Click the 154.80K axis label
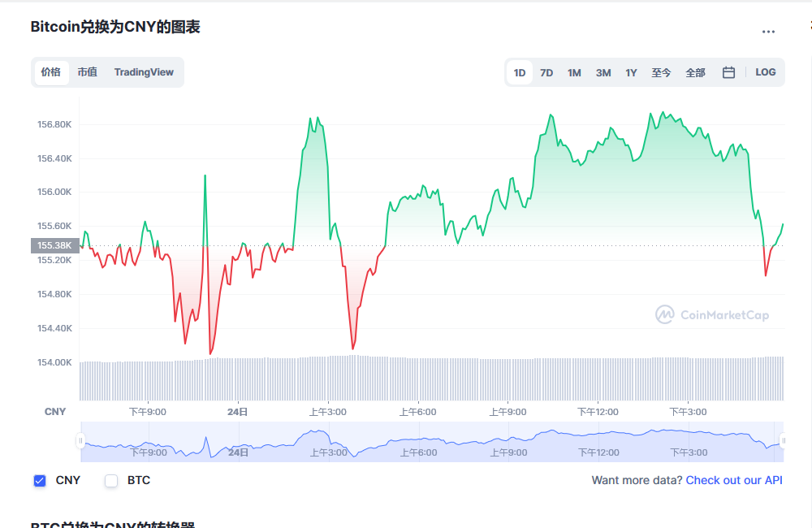 pos(54,294)
